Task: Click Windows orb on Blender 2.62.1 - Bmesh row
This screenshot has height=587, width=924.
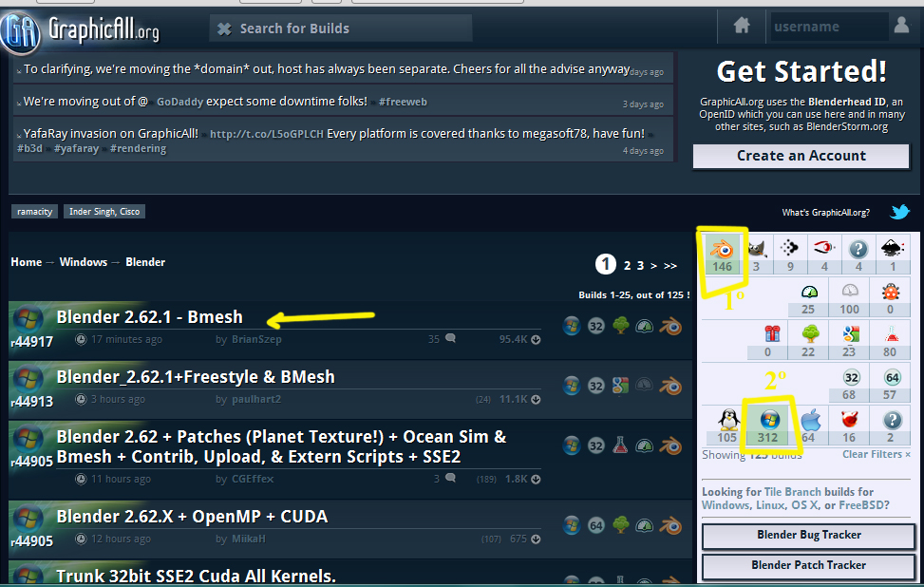Action: point(572,326)
